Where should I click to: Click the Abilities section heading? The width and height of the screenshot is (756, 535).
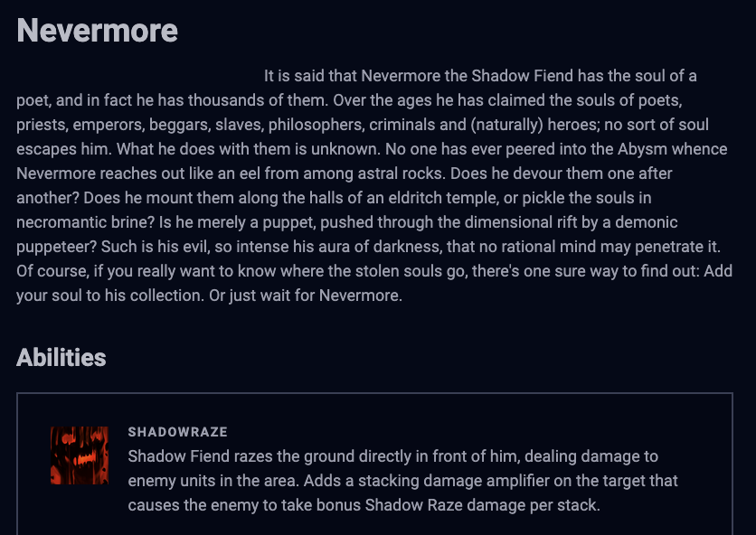click(x=61, y=358)
